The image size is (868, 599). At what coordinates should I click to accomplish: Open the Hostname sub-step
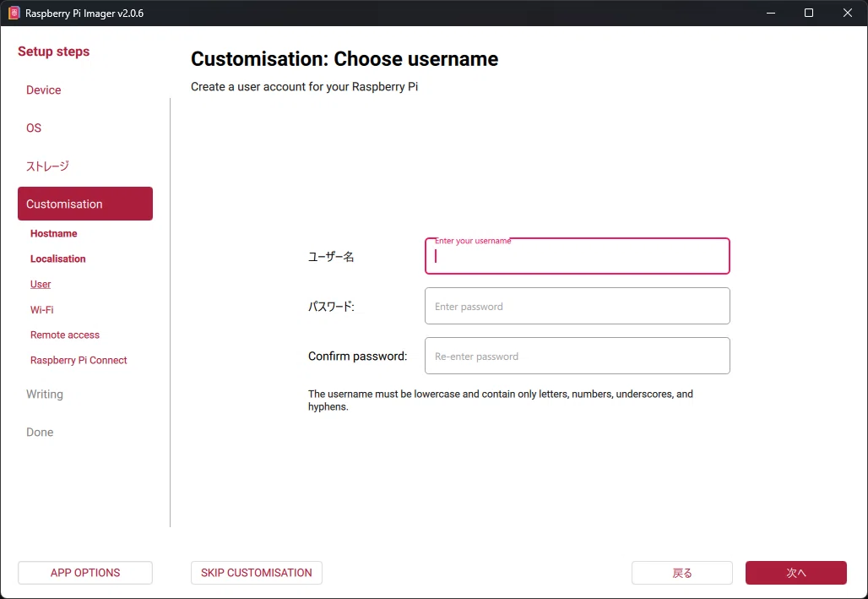(54, 233)
